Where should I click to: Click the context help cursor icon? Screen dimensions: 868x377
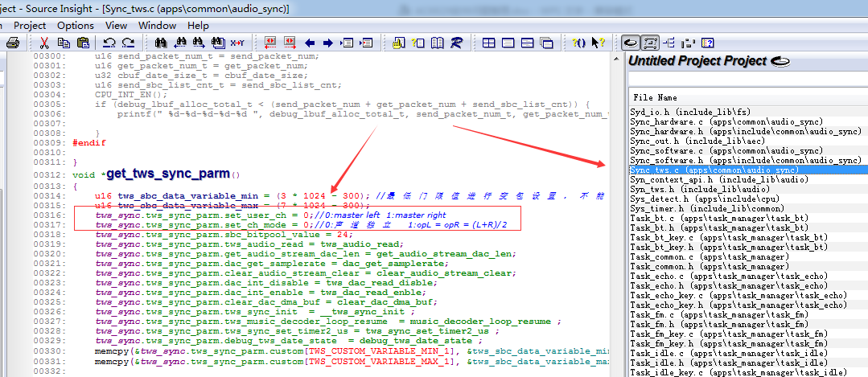[x=598, y=43]
